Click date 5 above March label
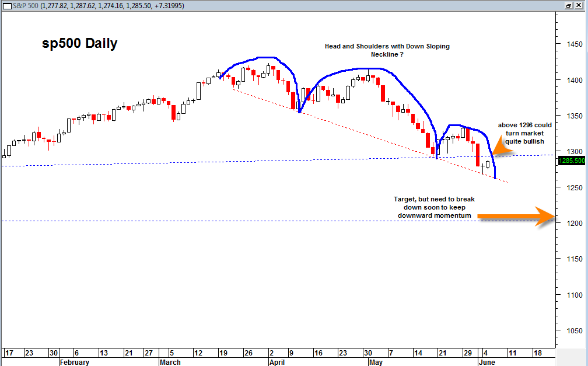Screen dimensions: 588x366 (171, 353)
